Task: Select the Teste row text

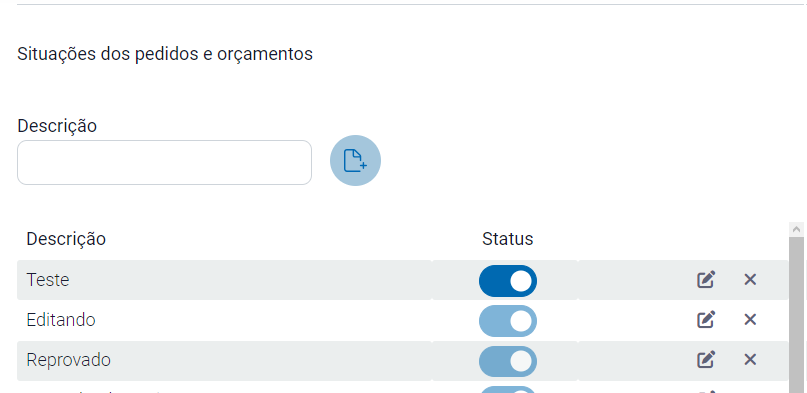Action: [x=48, y=280]
